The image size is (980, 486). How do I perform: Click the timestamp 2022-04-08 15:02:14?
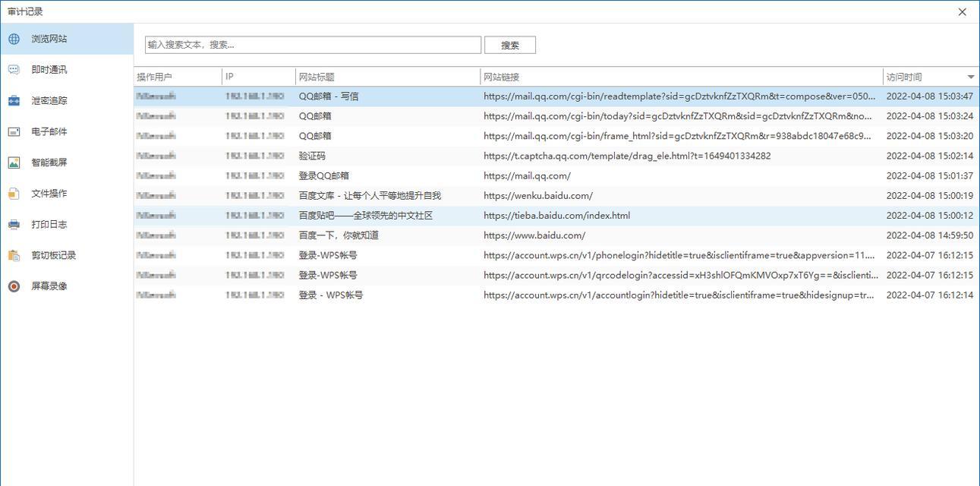tap(930, 156)
